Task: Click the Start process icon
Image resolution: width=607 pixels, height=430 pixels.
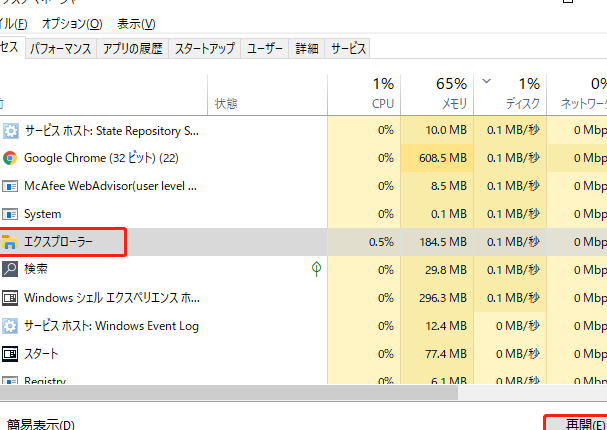Action: [10, 353]
